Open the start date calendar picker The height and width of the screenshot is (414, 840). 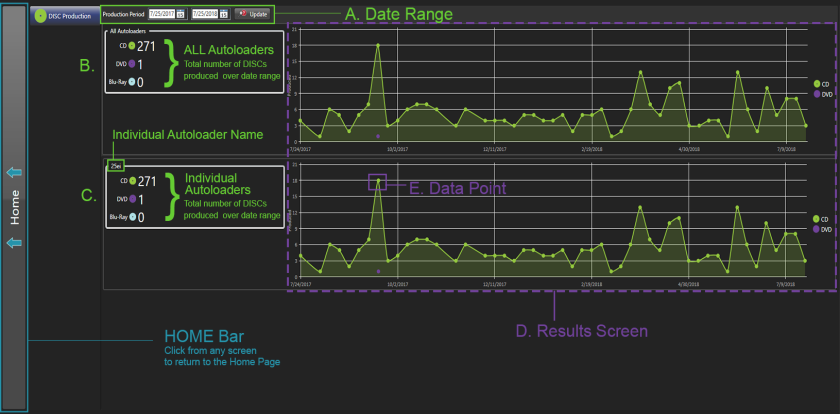(181, 15)
